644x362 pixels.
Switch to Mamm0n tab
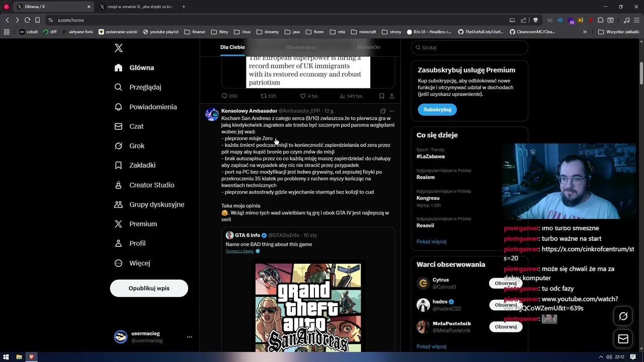[368, 47]
